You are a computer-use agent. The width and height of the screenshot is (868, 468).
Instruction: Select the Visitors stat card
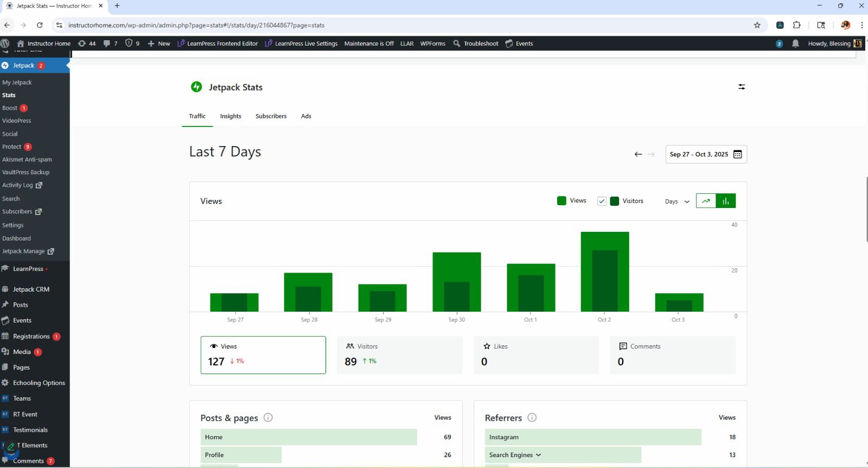(400, 355)
